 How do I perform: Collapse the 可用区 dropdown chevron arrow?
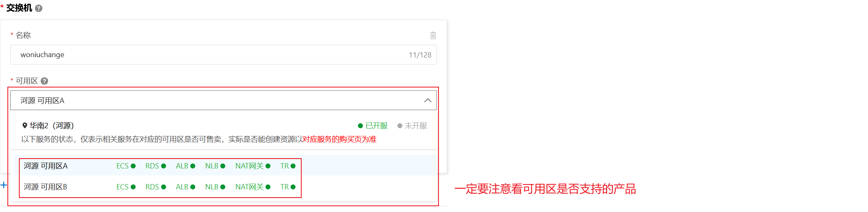428,100
